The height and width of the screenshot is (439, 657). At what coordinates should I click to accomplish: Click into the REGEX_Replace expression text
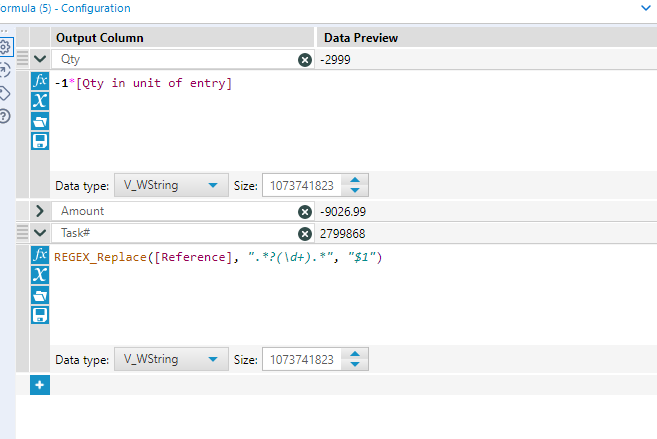pyautogui.click(x=218, y=257)
